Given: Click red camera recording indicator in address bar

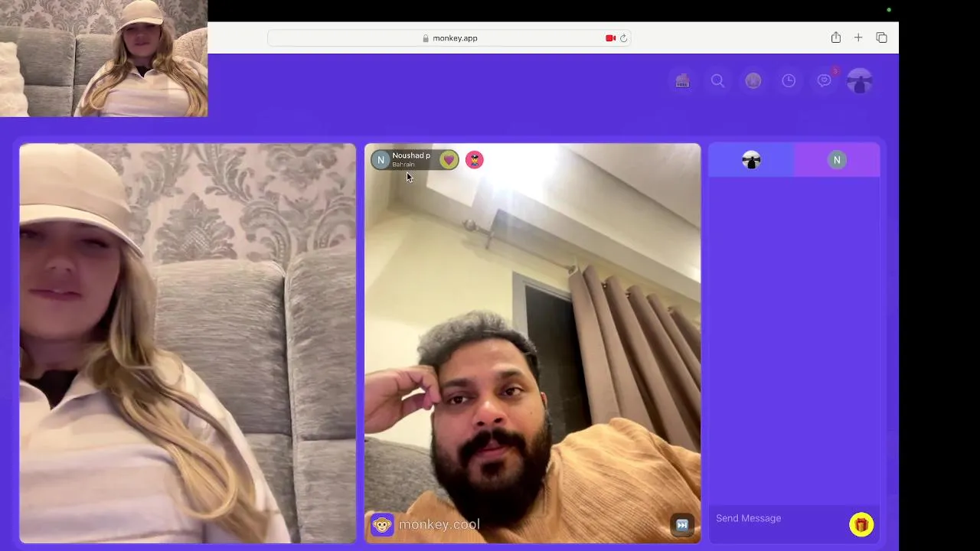Looking at the screenshot, I should pyautogui.click(x=610, y=38).
